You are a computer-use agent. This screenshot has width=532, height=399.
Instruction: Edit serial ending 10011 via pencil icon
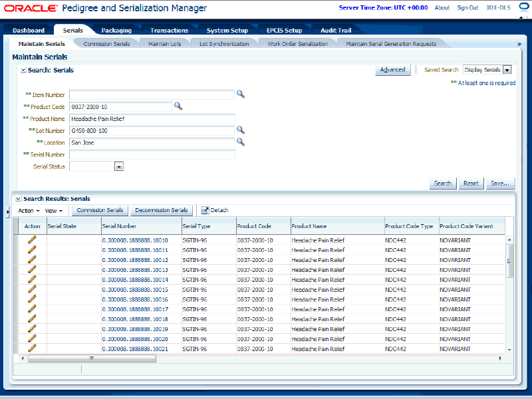(x=32, y=250)
